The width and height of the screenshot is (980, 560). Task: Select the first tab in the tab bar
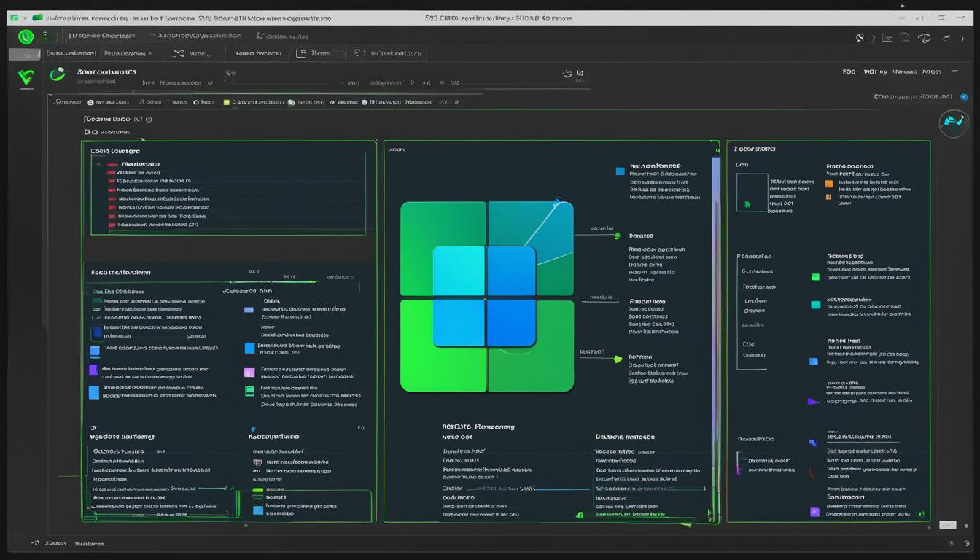(71, 53)
